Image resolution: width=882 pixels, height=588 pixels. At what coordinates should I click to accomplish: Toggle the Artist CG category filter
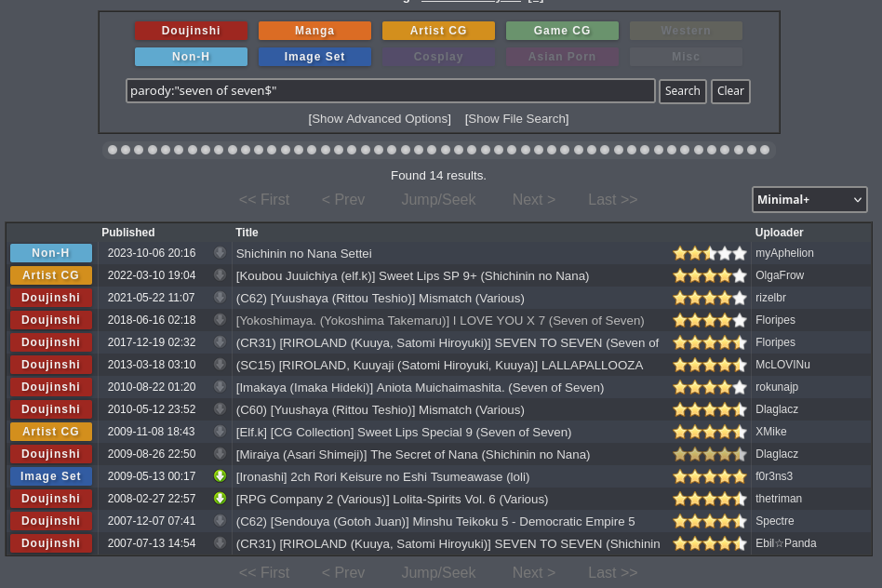(x=438, y=31)
